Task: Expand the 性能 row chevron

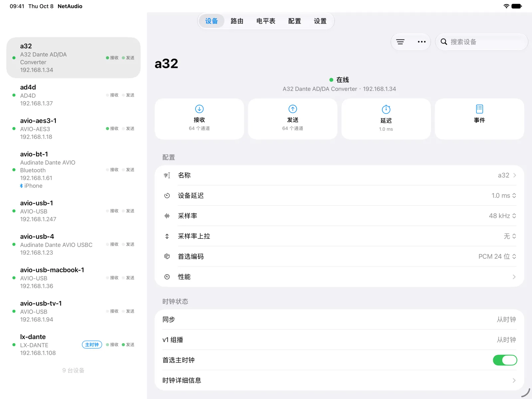Action: [x=514, y=277]
